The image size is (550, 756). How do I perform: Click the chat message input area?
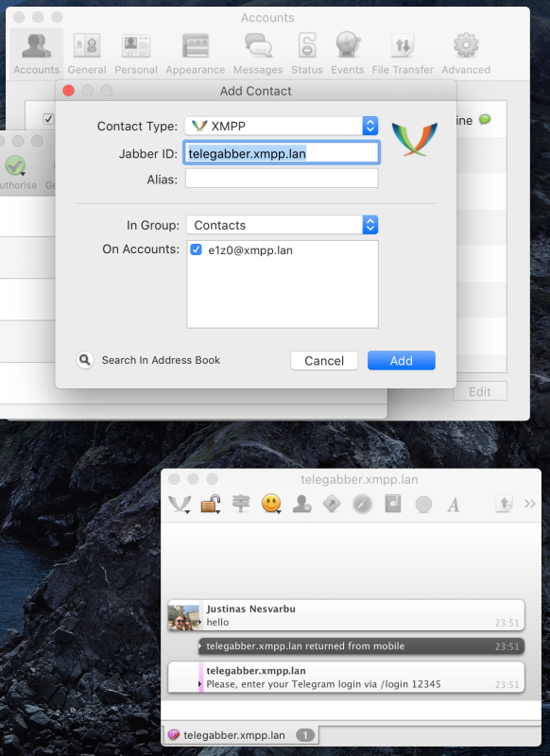(351, 711)
